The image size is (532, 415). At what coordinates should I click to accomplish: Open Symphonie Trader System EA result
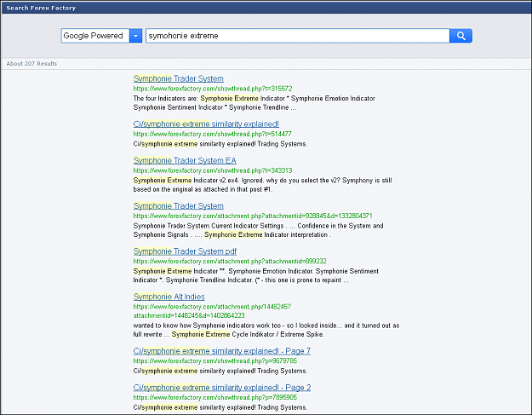(185, 160)
